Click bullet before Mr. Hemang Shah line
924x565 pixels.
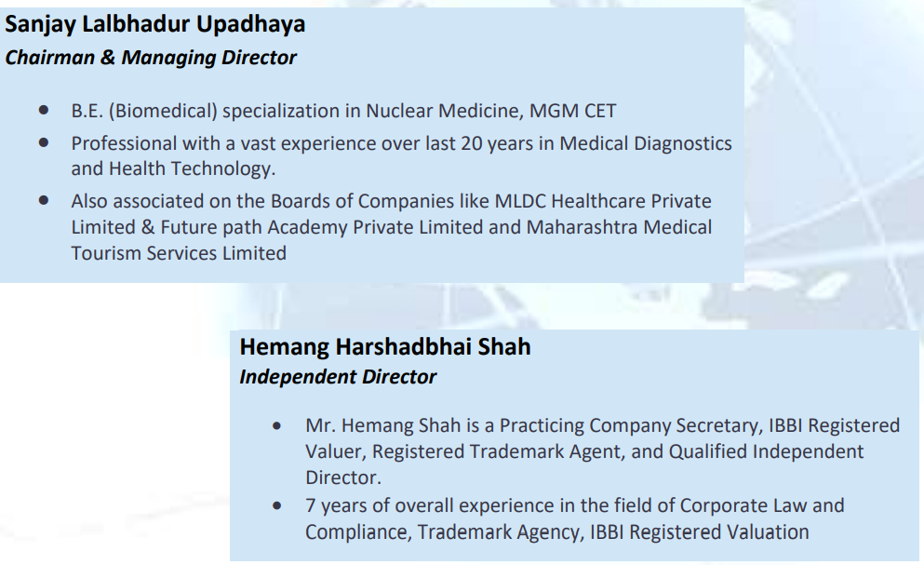click(x=277, y=425)
